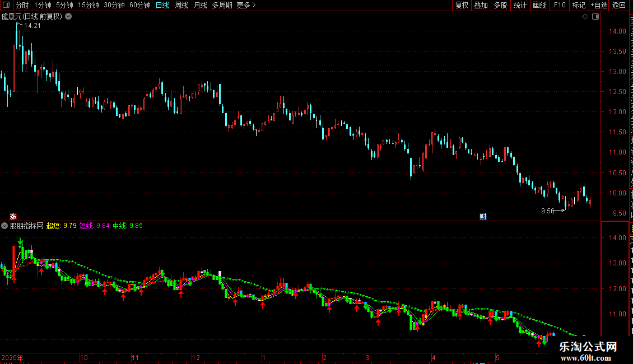Image resolution: width=633 pixels, height=364 pixels.
Task: Select the 60分钟 period tab
Action: pyautogui.click(x=140, y=5)
